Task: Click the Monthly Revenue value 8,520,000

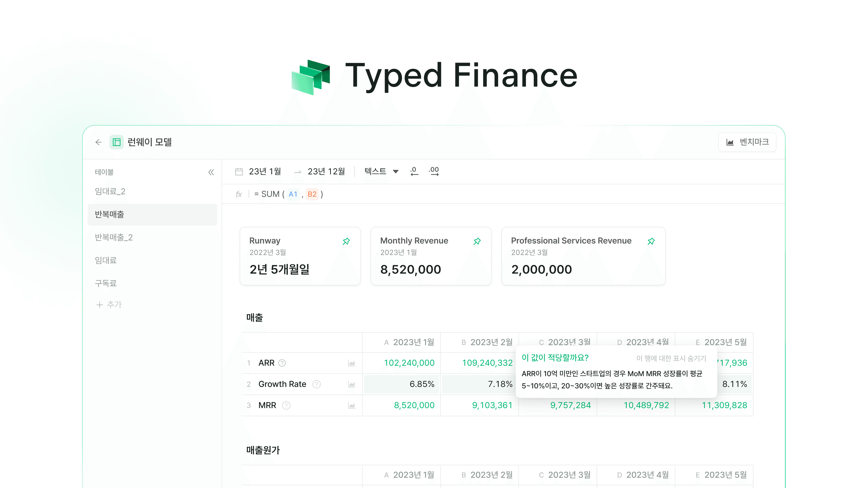Action: coord(410,270)
